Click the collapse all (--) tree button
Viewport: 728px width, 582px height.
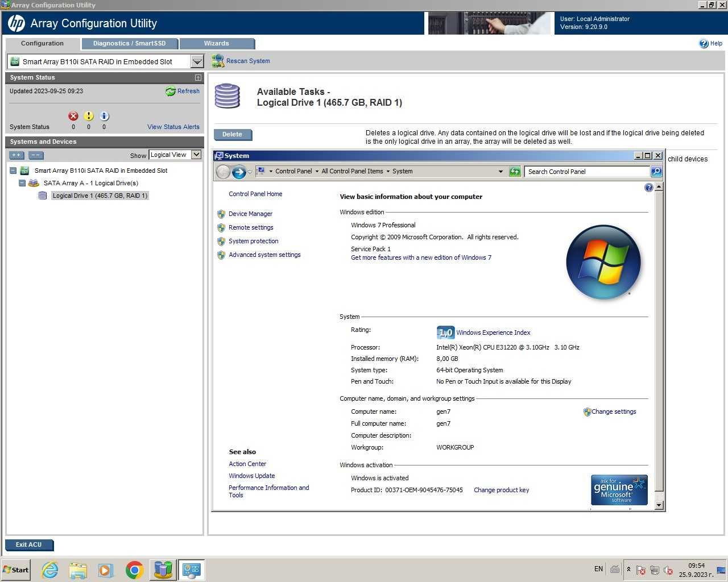[x=36, y=155]
